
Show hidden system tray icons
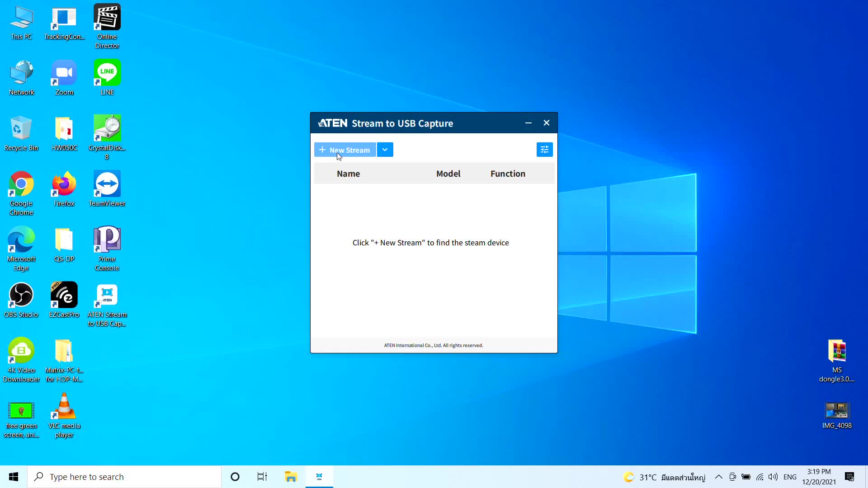(718, 477)
